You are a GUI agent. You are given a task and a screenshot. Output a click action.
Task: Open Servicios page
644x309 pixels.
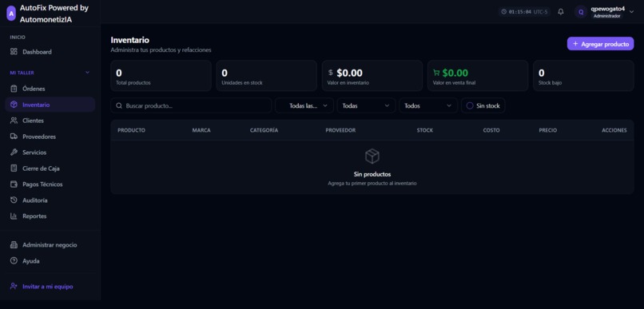(50, 153)
